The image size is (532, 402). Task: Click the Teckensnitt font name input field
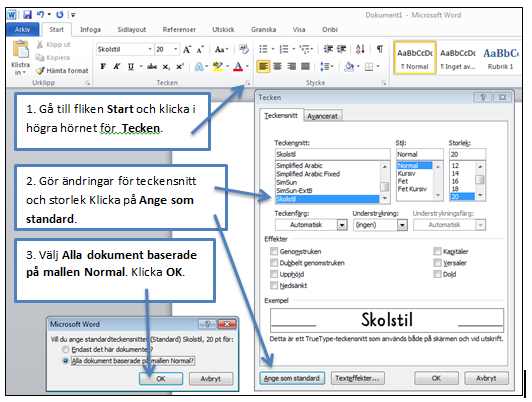(x=332, y=154)
